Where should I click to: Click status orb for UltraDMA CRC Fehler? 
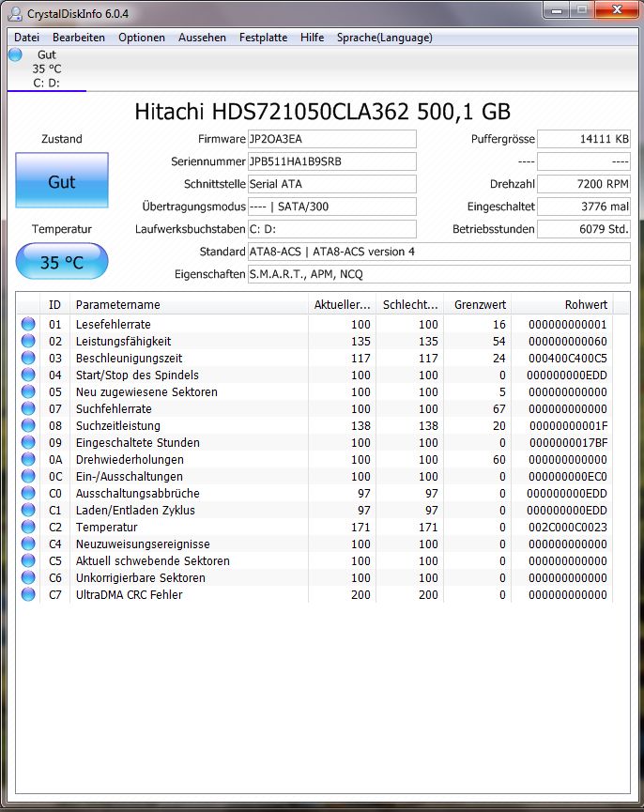(x=28, y=595)
